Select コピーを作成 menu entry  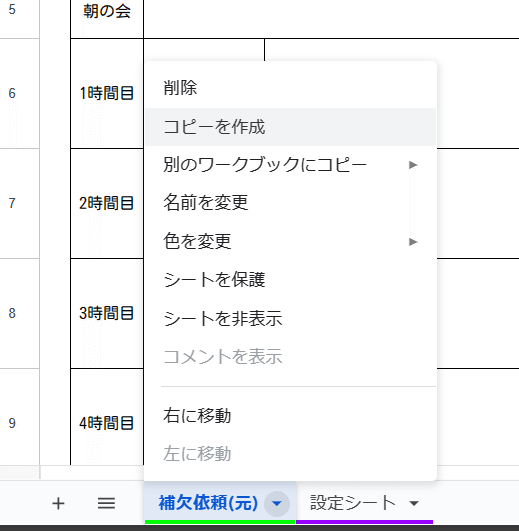click(x=290, y=127)
